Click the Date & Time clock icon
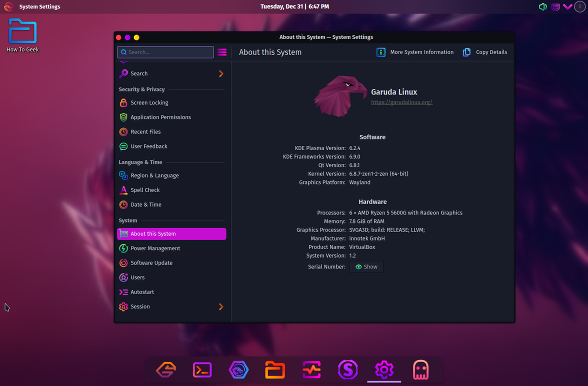Image resolution: width=588 pixels, height=386 pixels. pyautogui.click(x=123, y=204)
